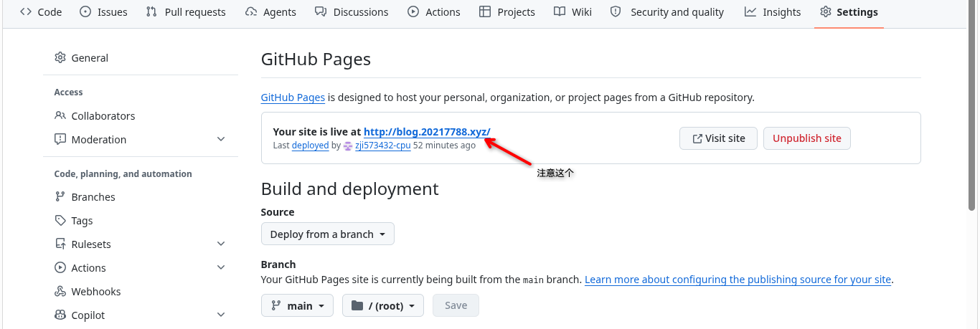Open the Projects tab

(507, 12)
